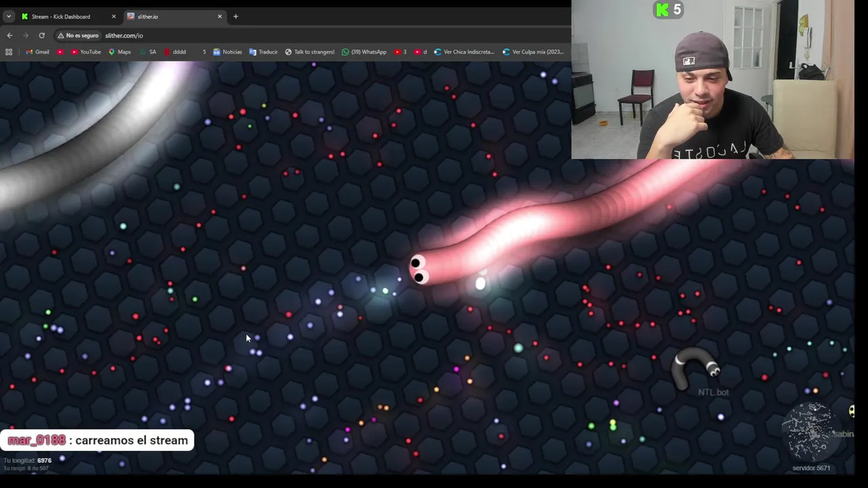
Task: Open the YouTube bookmark labeled 3
Action: pyautogui.click(x=400, y=52)
